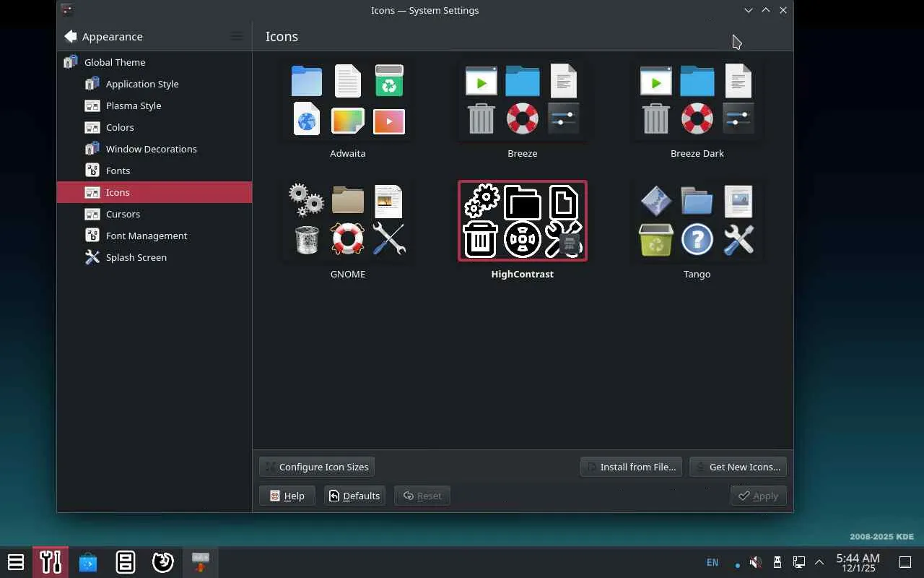Open the Configure Icon Sizes dialog
924x578 pixels.
[x=317, y=467]
